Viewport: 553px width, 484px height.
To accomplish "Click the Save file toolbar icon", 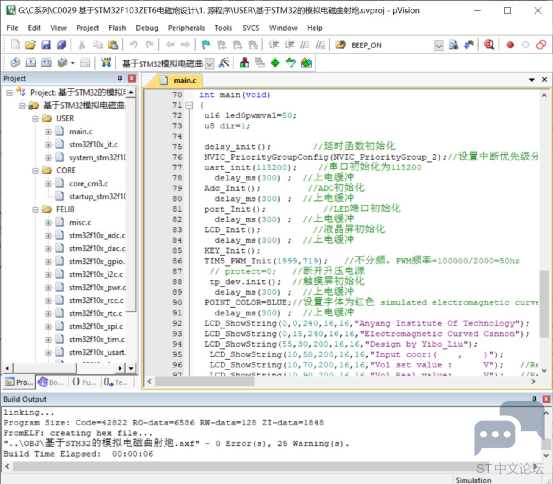I will pyautogui.click(x=46, y=45).
